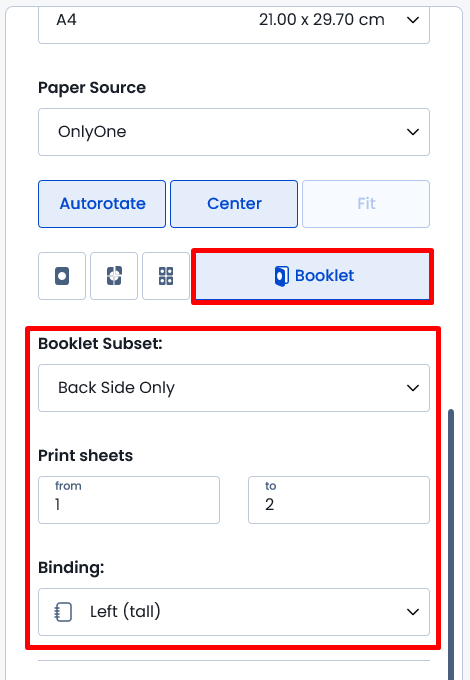Click the chevron next to 21.00 x 29.70 cm
This screenshot has width=470, height=680.
(x=413, y=20)
